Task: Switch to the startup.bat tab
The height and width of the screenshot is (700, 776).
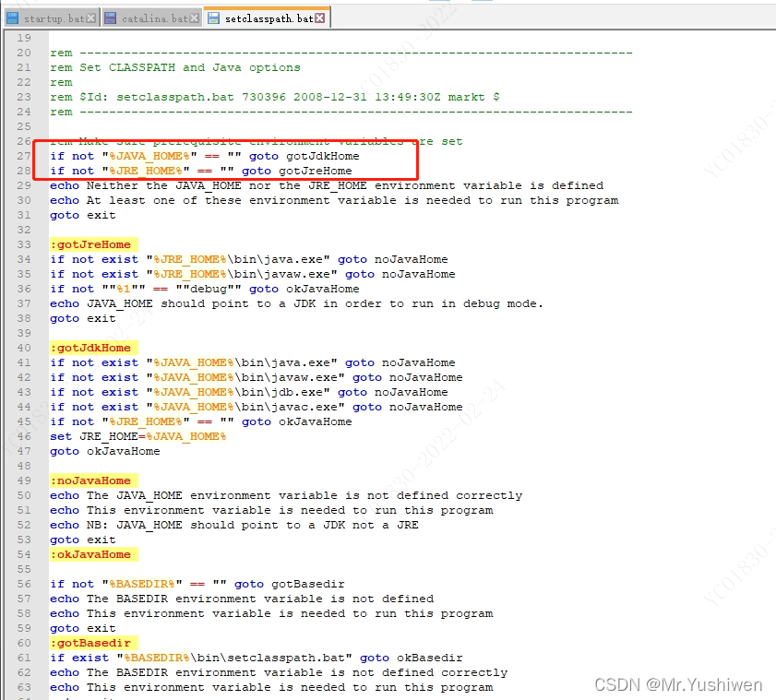Action: pyautogui.click(x=52, y=18)
